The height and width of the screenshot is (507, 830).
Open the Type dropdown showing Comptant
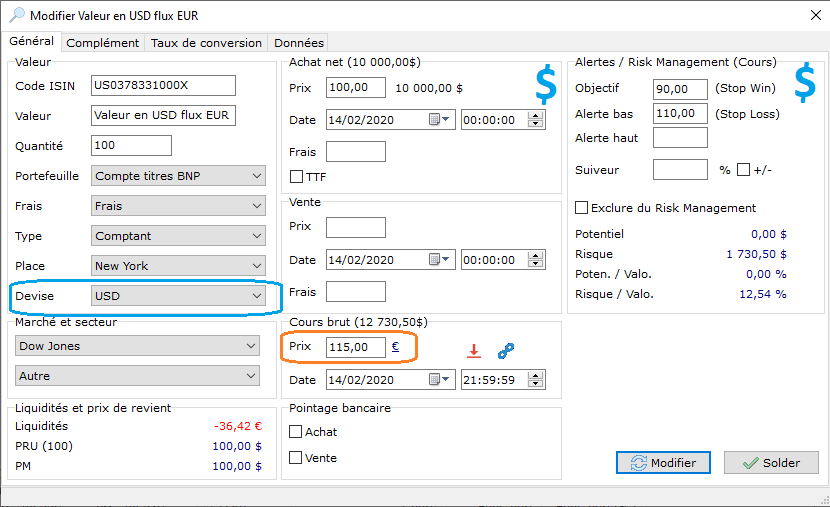[178, 236]
